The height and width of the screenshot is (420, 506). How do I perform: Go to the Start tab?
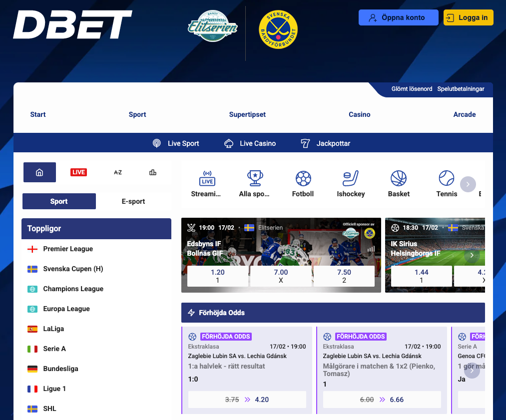tap(38, 114)
